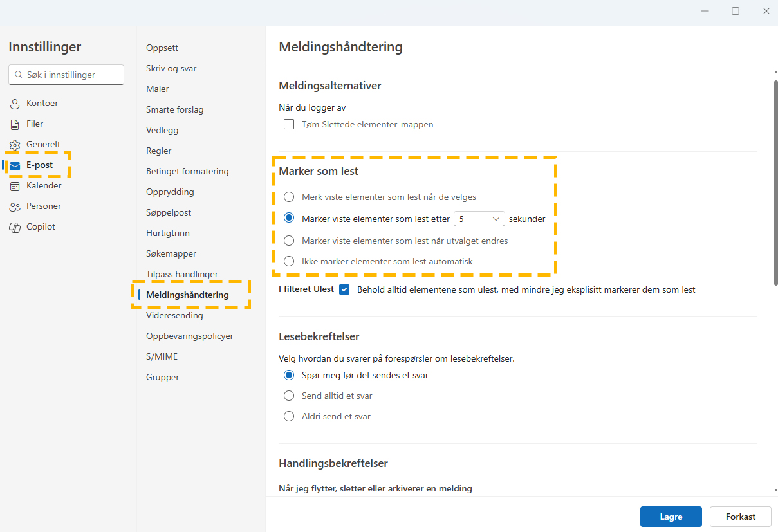Click the vertical scrollbar in settings pane
Screen dimensions: 778x532
[x=775, y=180]
